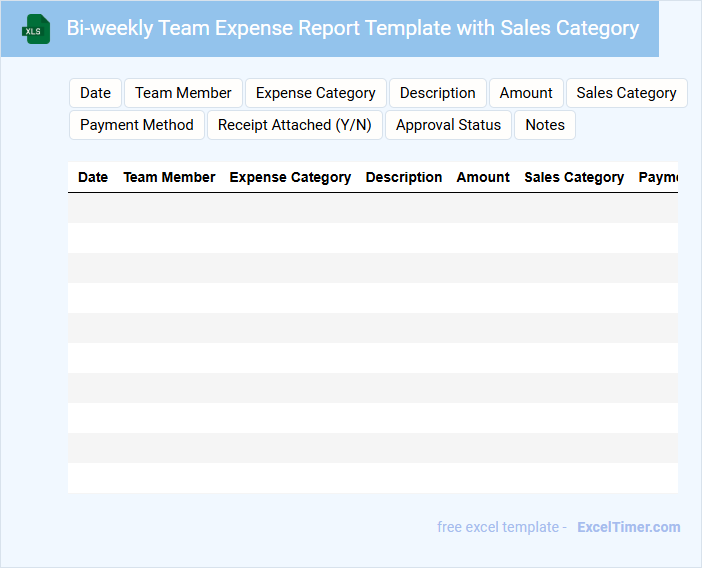Screen dimensions: 702x568
Task: Click the green XLS file icon
Action: point(36,30)
